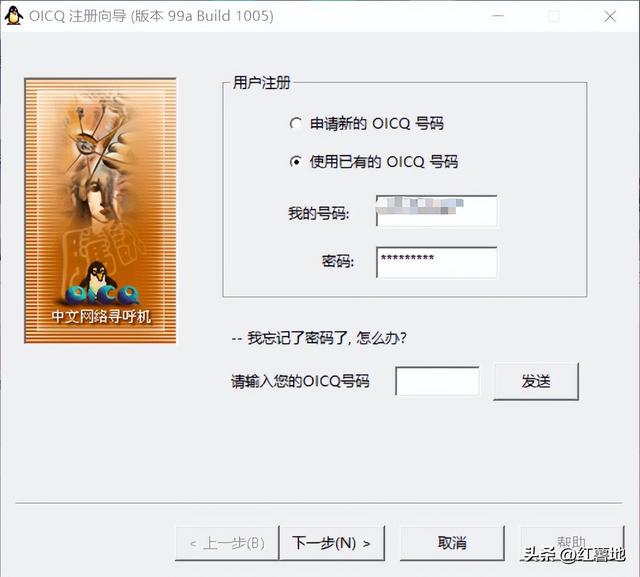Click the OICQ penguin icon in the title bar

13,16
